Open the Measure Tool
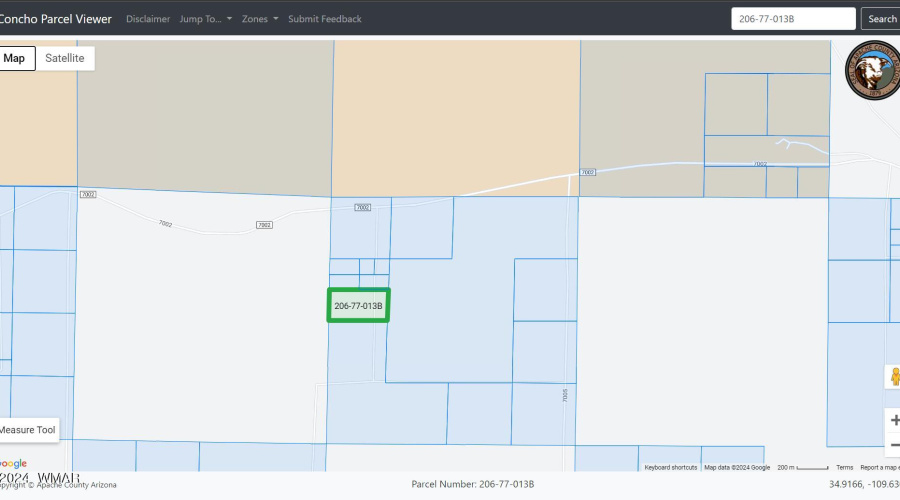The image size is (900, 500). point(29,430)
